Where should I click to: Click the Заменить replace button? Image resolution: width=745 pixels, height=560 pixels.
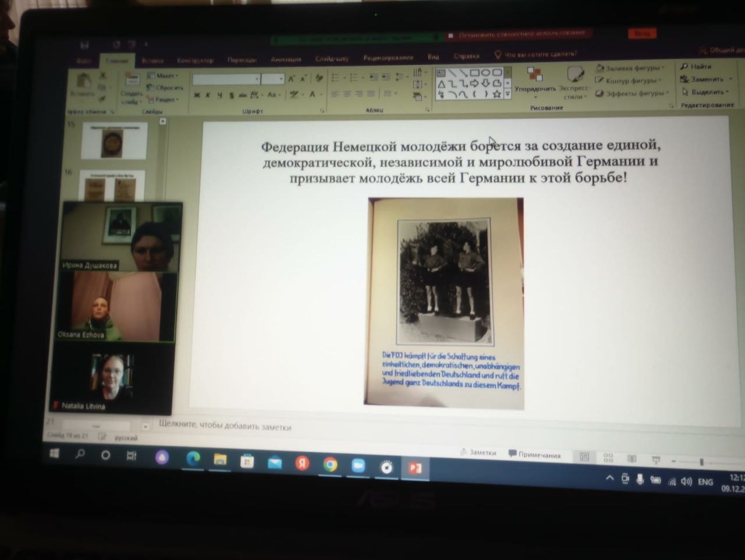705,79
